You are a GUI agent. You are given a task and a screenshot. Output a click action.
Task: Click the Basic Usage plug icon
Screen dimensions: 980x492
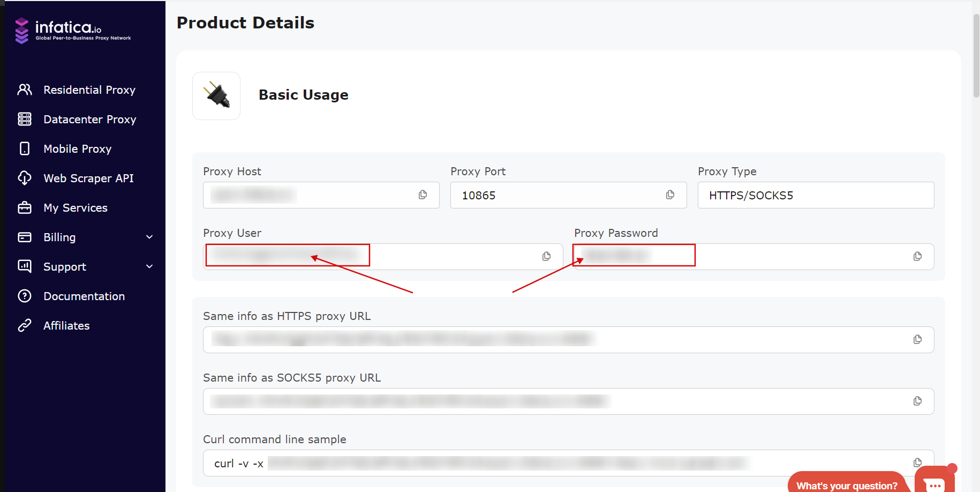[216, 96]
